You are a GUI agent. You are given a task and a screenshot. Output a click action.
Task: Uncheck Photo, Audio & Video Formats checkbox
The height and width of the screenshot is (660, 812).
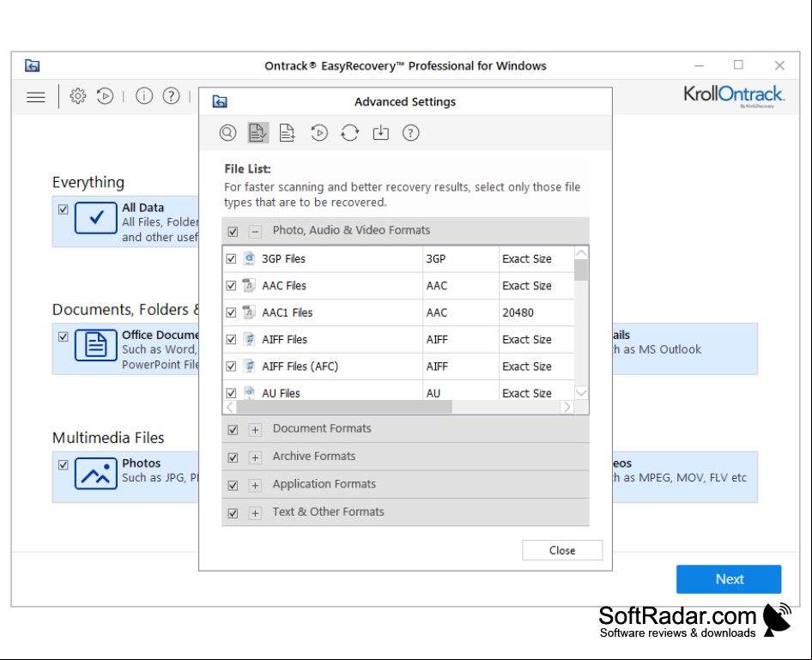click(233, 232)
